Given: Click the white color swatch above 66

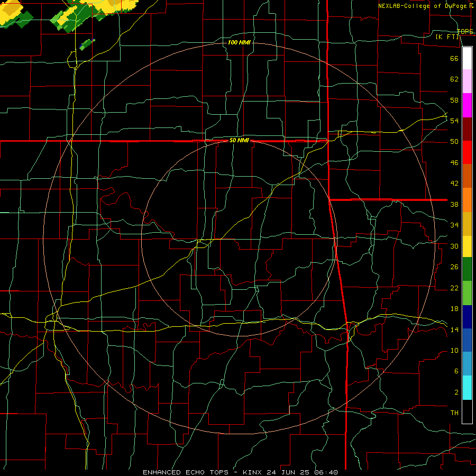Looking at the screenshot, I should coord(467,58).
